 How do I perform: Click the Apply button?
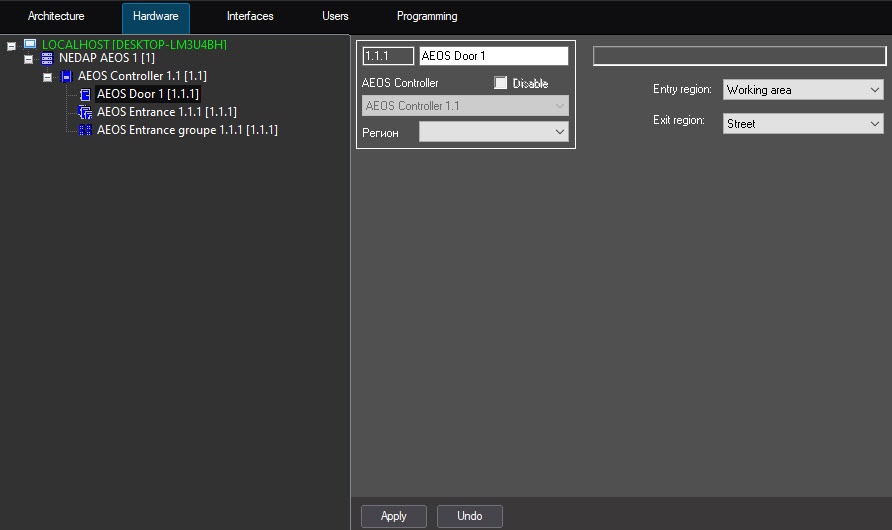pyautogui.click(x=394, y=516)
